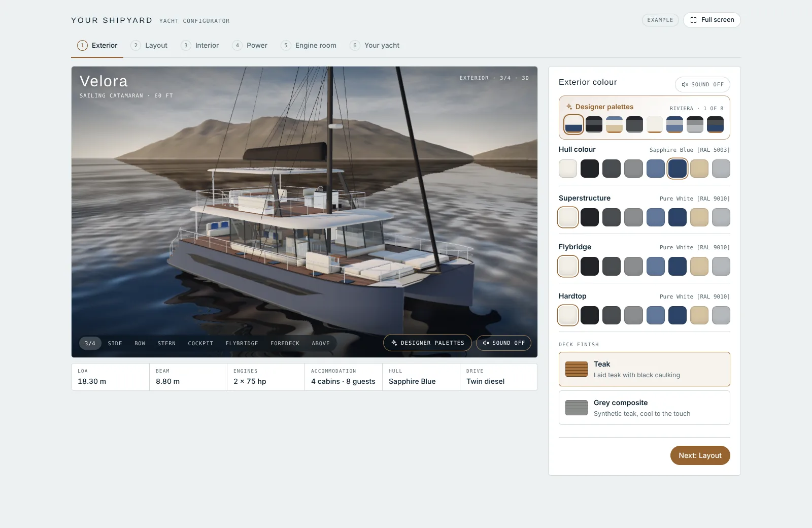812x528 pixels.
Task: Click the YOUR SHIPYARD logo text
Action: [112, 20]
